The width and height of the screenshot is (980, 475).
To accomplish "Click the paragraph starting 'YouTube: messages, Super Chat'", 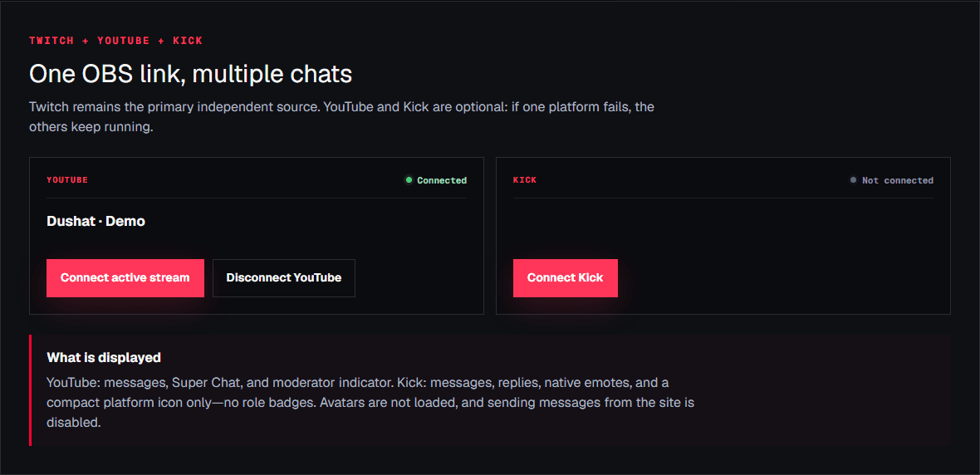I will coord(370,402).
